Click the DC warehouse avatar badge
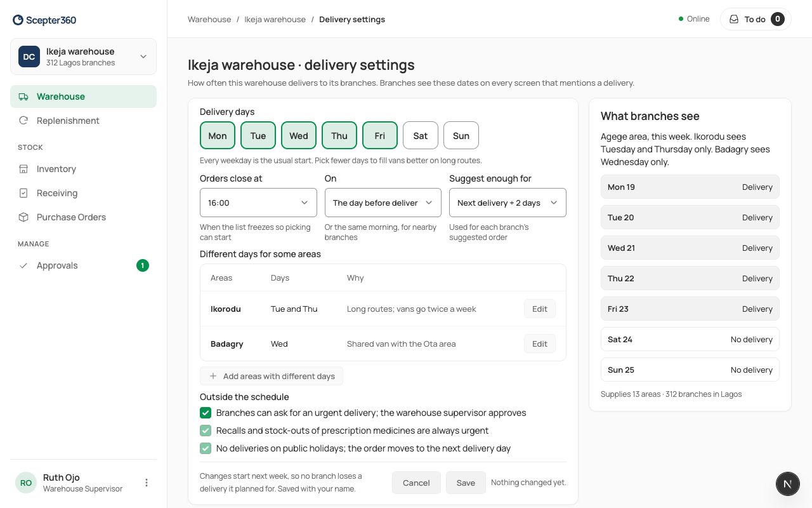Viewport: 812px width, 508px height. (x=29, y=57)
